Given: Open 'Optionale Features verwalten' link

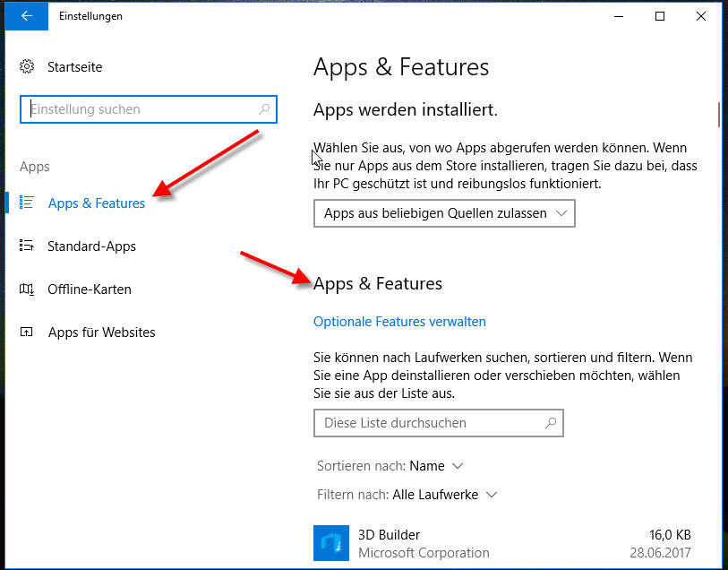Looking at the screenshot, I should (399, 322).
